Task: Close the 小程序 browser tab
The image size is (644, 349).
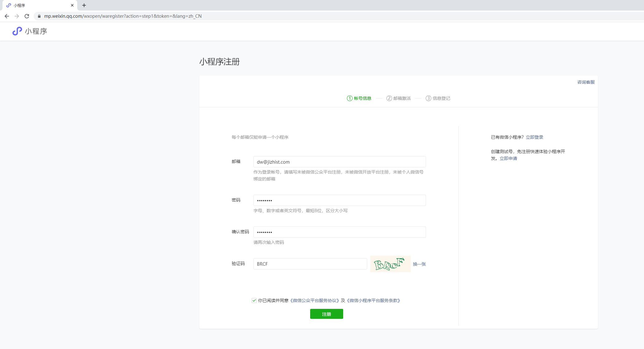Action: tap(72, 5)
